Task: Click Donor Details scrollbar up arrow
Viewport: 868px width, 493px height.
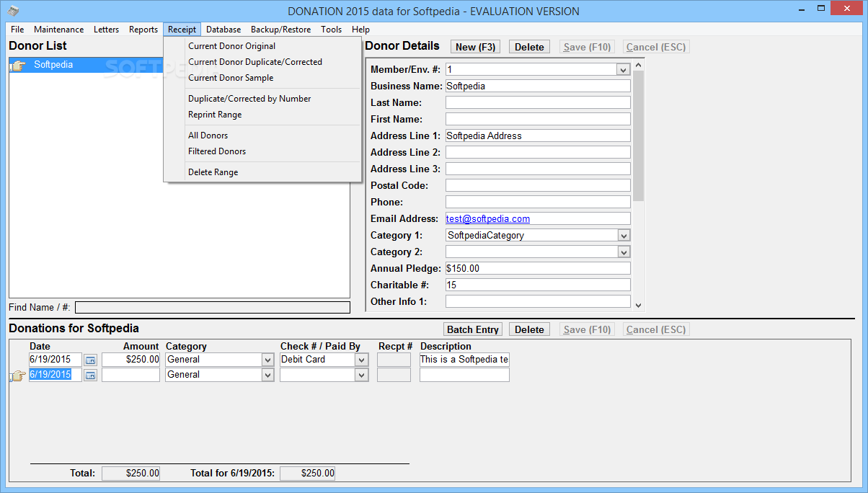Action: 638,65
